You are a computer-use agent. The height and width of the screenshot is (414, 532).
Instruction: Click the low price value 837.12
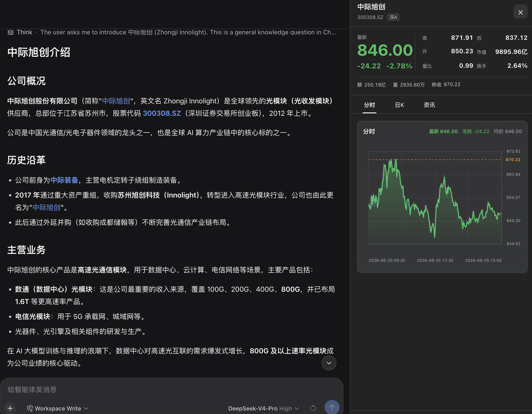516,38
